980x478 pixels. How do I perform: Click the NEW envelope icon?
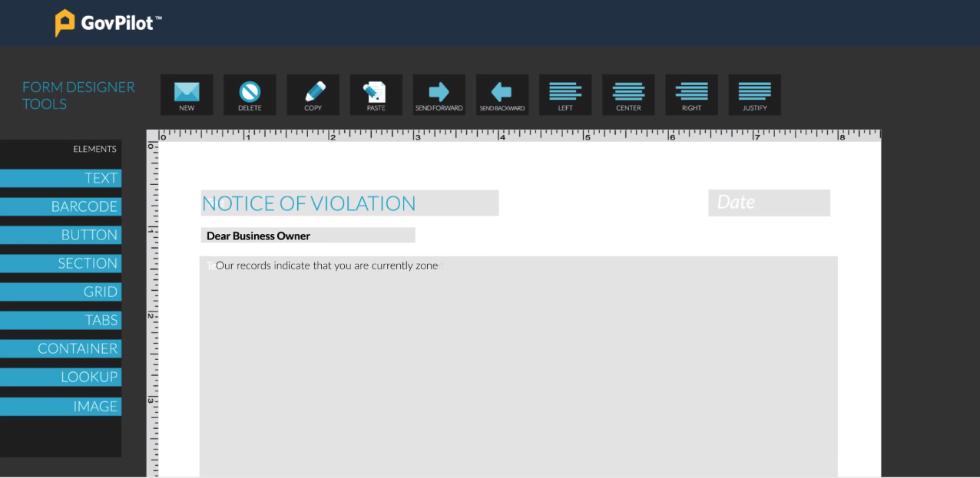click(x=187, y=95)
